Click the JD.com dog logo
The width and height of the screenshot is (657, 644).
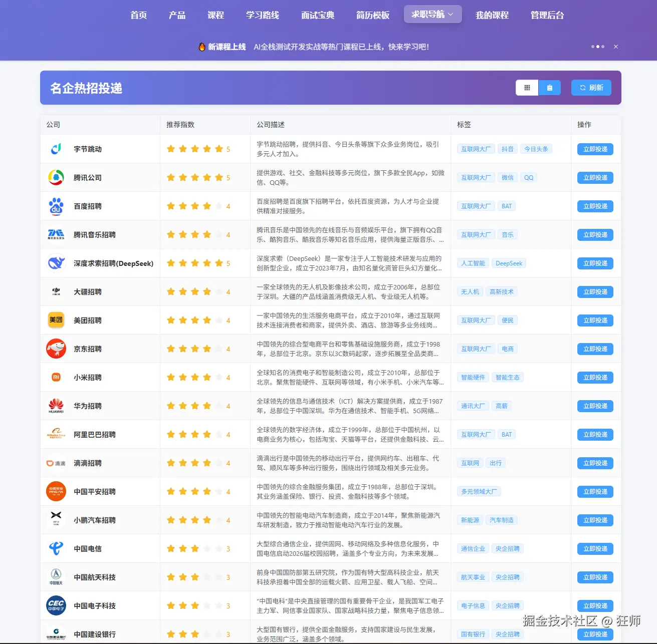(x=56, y=349)
